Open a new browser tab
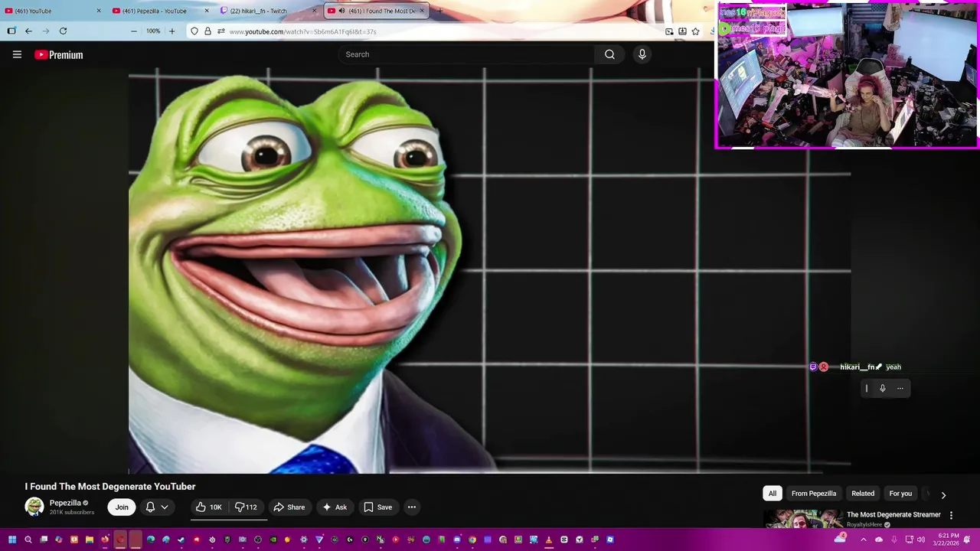This screenshot has width=980, height=551. pos(439,11)
